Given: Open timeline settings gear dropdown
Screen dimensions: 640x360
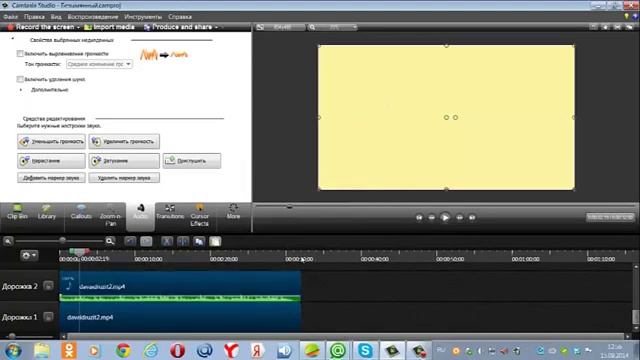Looking at the screenshot, I should [x=29, y=256].
